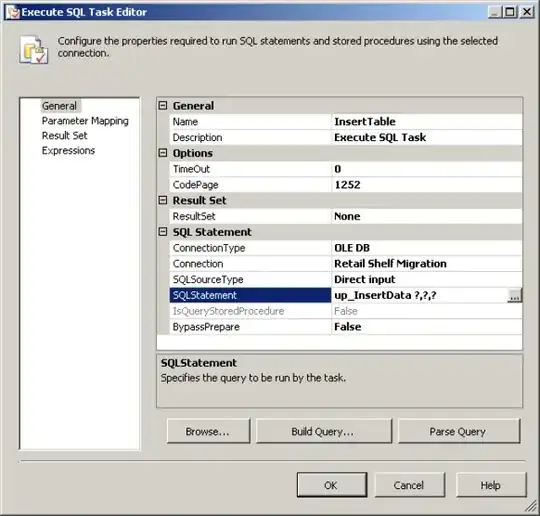Select the ConnectionType value OLE DB

(426, 248)
